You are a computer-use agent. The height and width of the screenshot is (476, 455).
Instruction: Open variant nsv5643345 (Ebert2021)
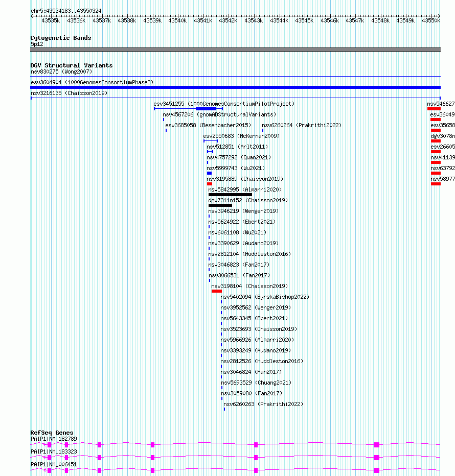click(x=254, y=319)
